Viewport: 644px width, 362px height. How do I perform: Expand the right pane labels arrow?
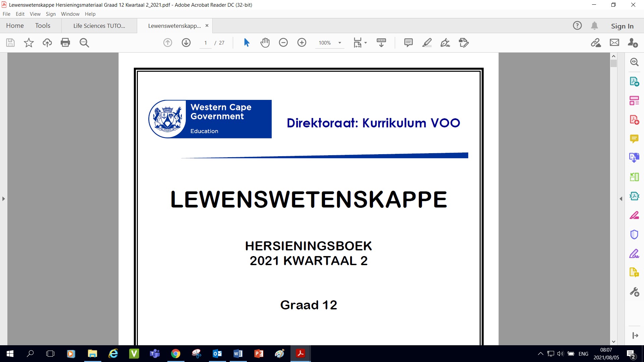(635, 336)
